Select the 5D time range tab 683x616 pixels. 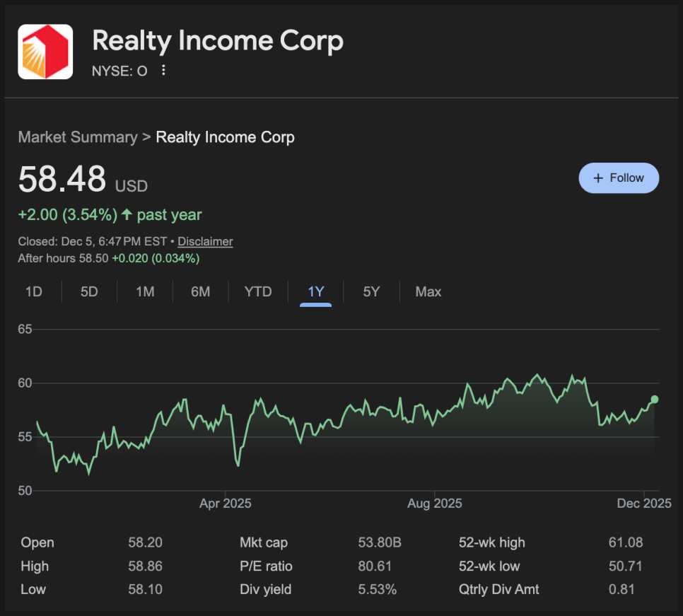click(x=89, y=291)
